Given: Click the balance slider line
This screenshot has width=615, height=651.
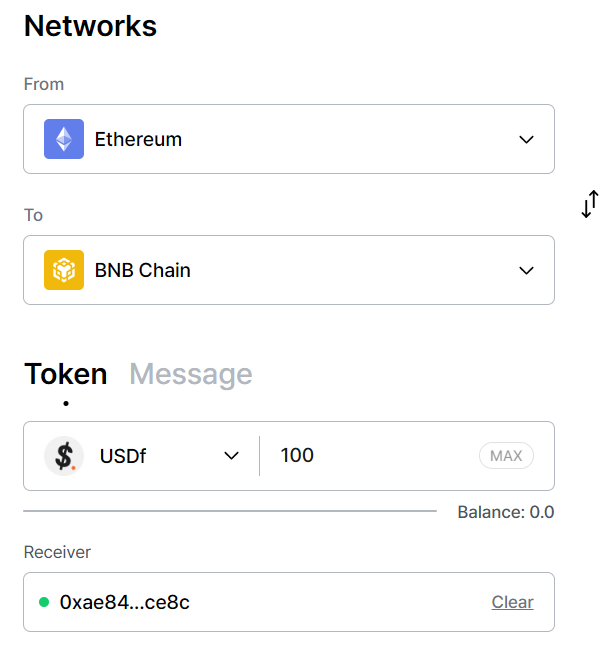Looking at the screenshot, I should pos(230,511).
